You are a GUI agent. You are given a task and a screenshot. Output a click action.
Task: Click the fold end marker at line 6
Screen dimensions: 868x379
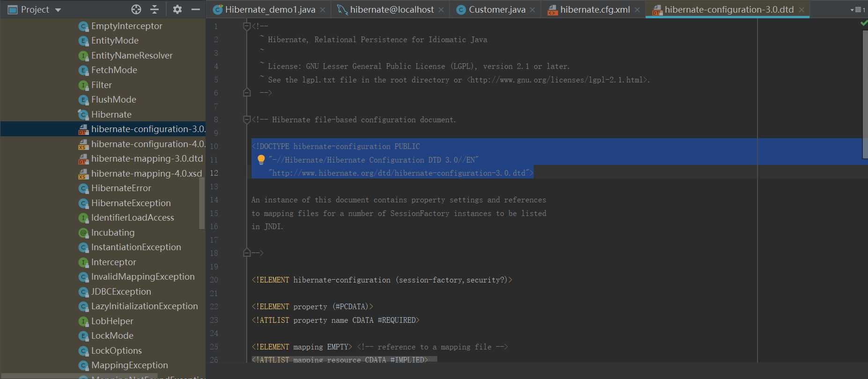247,93
